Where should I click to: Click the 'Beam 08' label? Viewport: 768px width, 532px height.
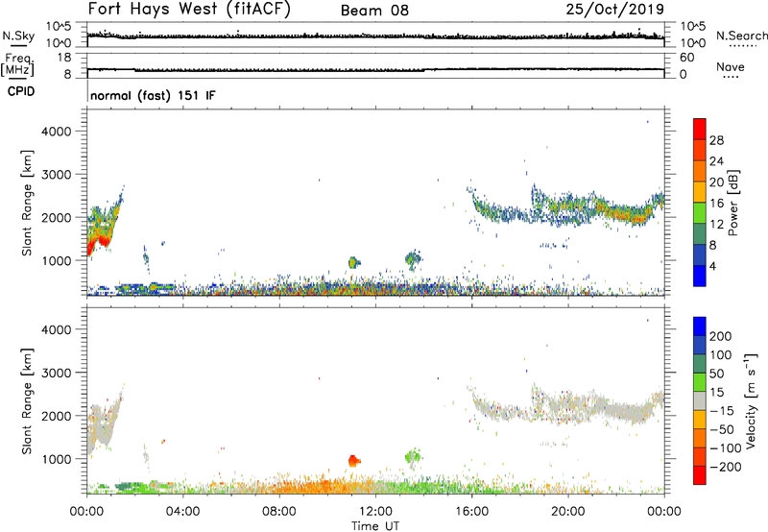click(374, 11)
